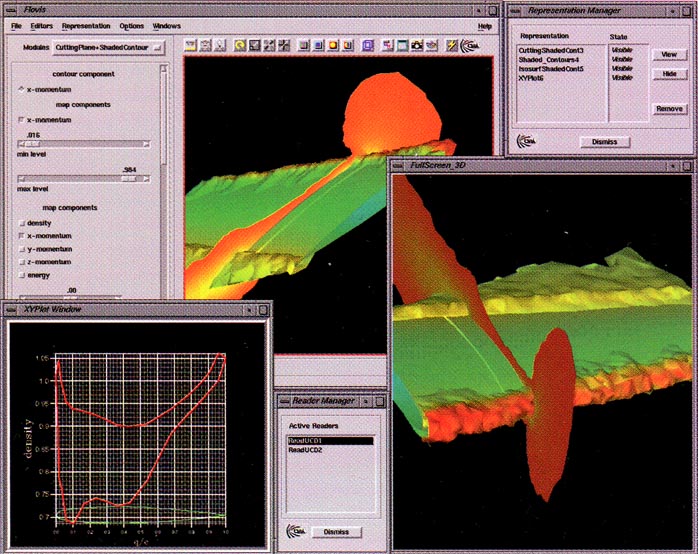Open the Editors menu
698x554 pixels.
[41, 26]
